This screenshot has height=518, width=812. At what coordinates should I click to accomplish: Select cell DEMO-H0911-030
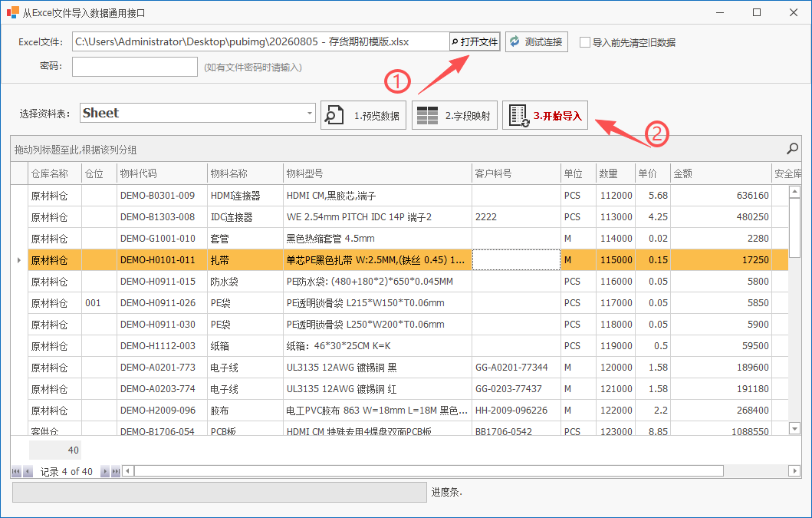pyautogui.click(x=162, y=325)
